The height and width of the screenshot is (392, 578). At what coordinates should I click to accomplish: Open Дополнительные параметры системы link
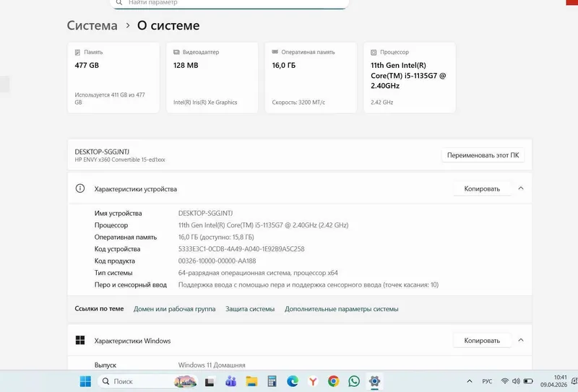(x=341, y=309)
